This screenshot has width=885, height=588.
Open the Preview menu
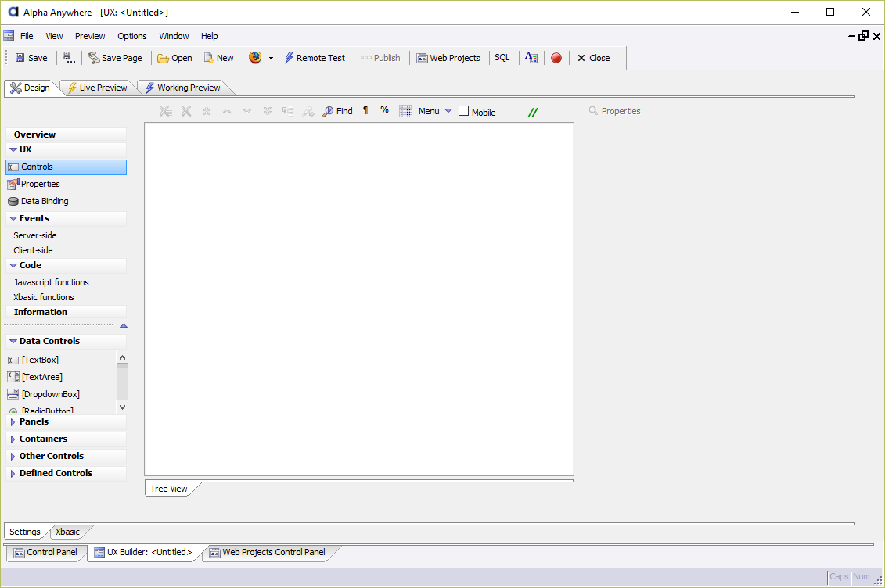point(90,36)
